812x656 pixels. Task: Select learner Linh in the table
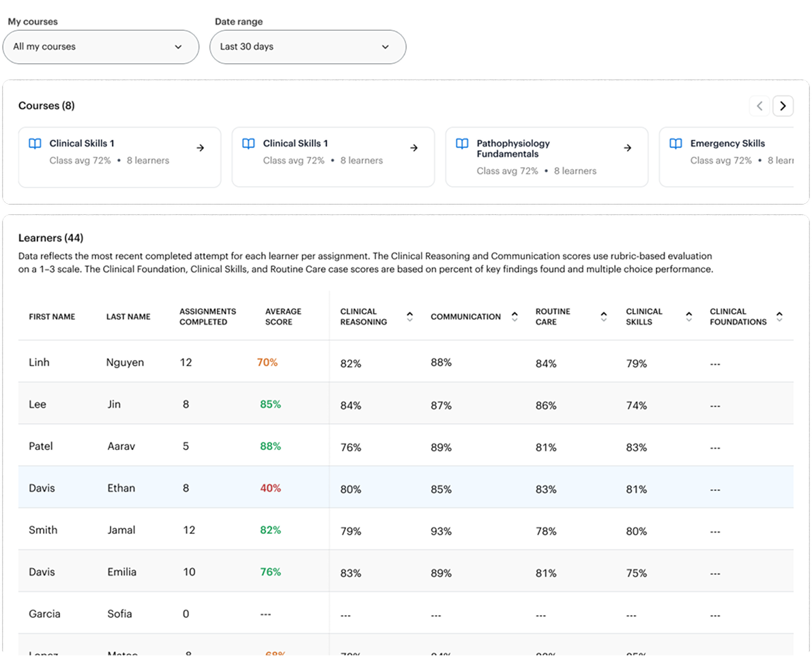[x=40, y=362]
